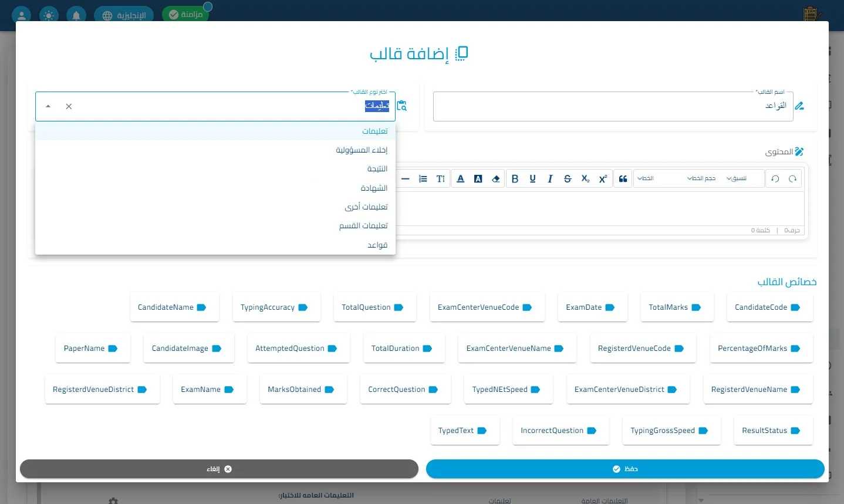Undo the last editor action
Screen dimensions: 844x504
775,179
